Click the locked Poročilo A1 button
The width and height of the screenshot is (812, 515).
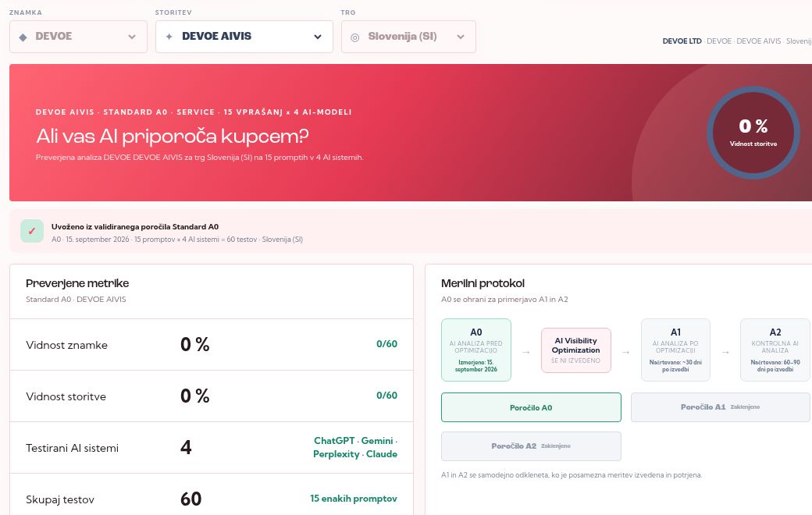(x=720, y=407)
